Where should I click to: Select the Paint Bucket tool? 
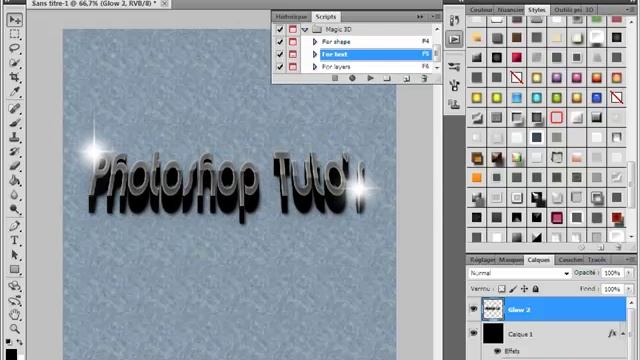[x=15, y=180]
